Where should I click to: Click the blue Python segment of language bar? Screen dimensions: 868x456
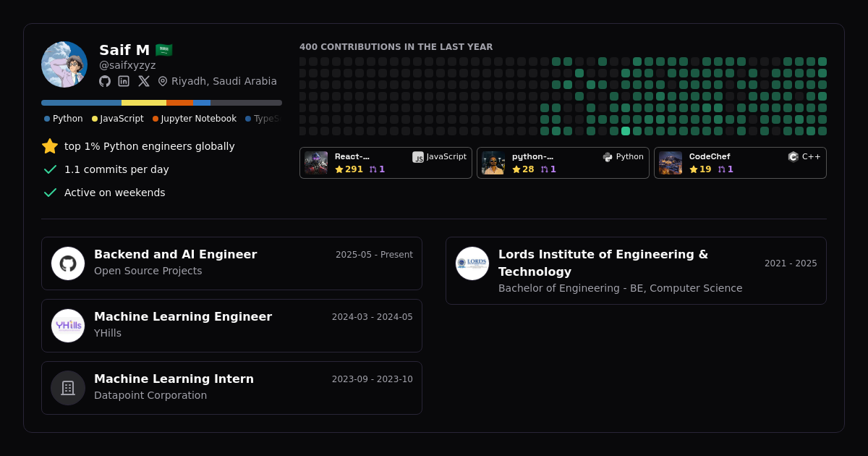(x=81, y=103)
